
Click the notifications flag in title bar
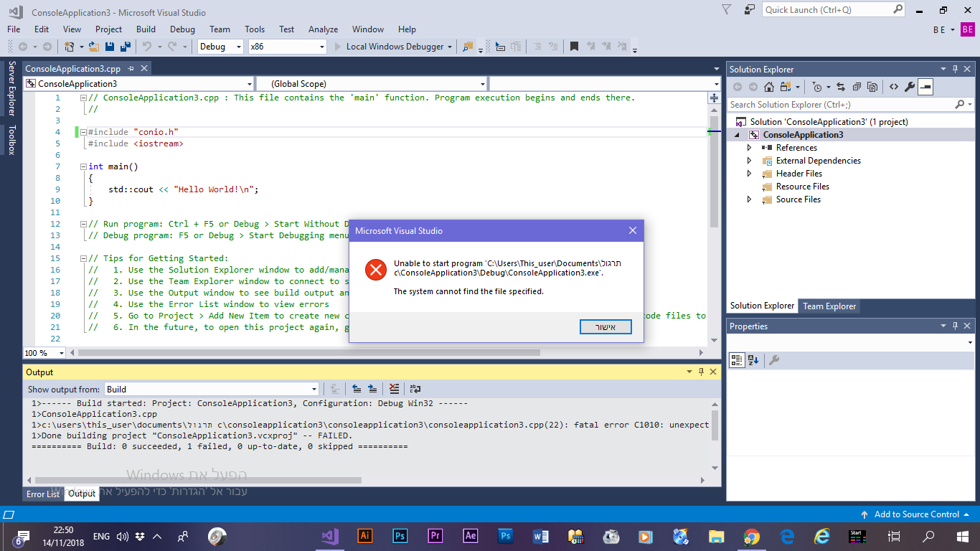pos(727,10)
